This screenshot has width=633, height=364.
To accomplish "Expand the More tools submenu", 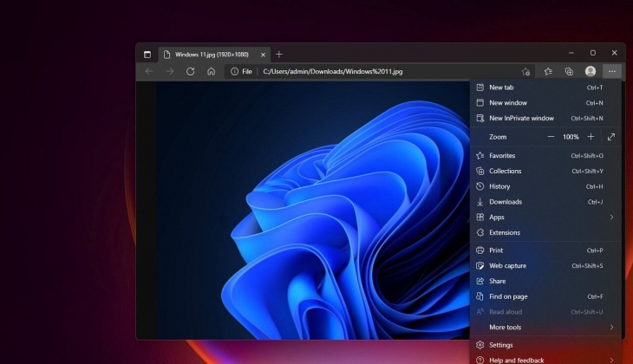I will pyautogui.click(x=545, y=327).
